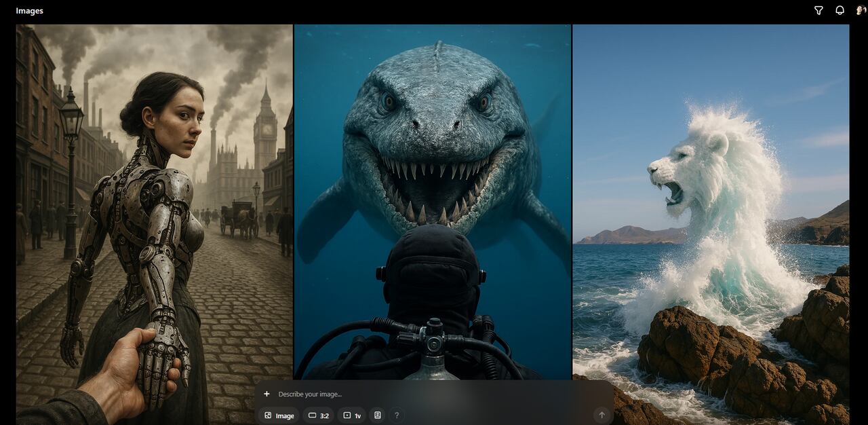Image resolution: width=868 pixels, height=425 pixels.
Task: Open the lion-shaped ocean wave image
Action: point(711,204)
